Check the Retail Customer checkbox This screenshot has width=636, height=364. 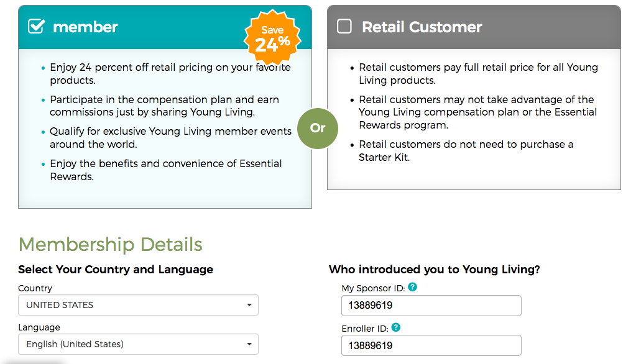point(344,27)
